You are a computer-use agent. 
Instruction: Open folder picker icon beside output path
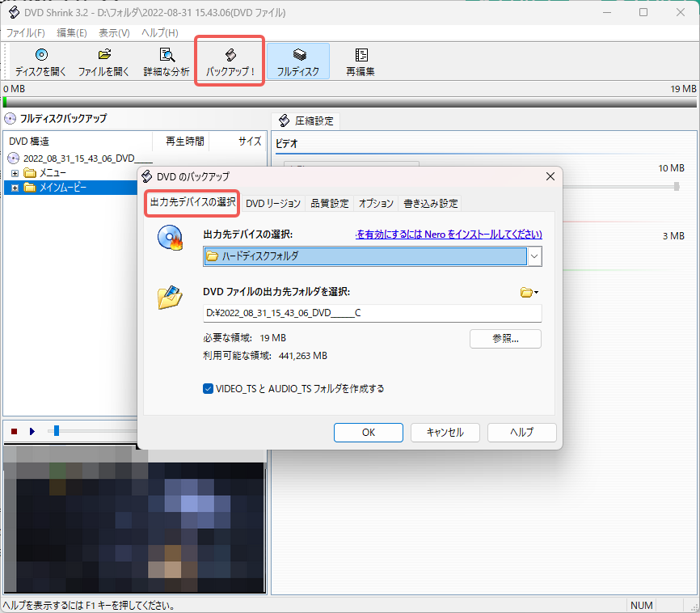[528, 292]
